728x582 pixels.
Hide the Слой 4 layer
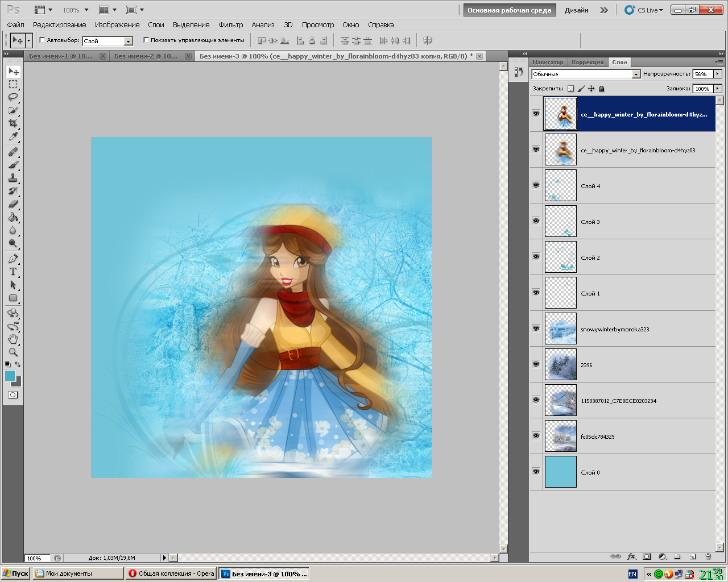(536, 185)
